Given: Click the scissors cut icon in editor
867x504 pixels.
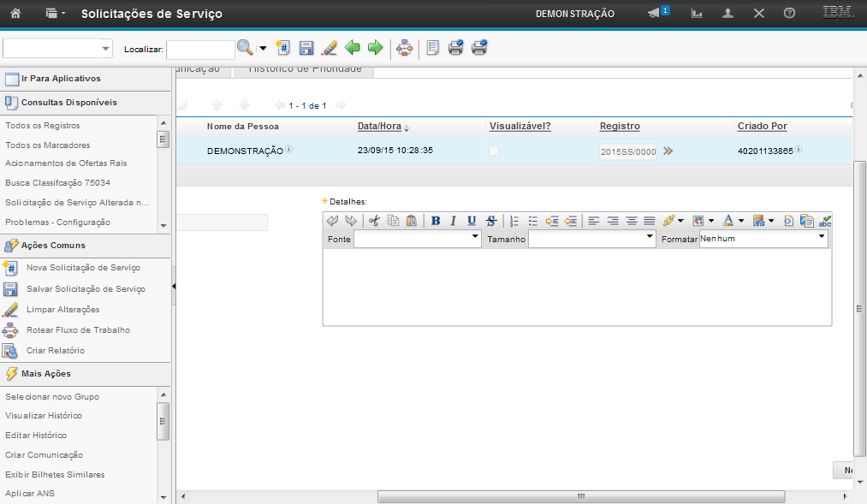Looking at the screenshot, I should (374, 221).
